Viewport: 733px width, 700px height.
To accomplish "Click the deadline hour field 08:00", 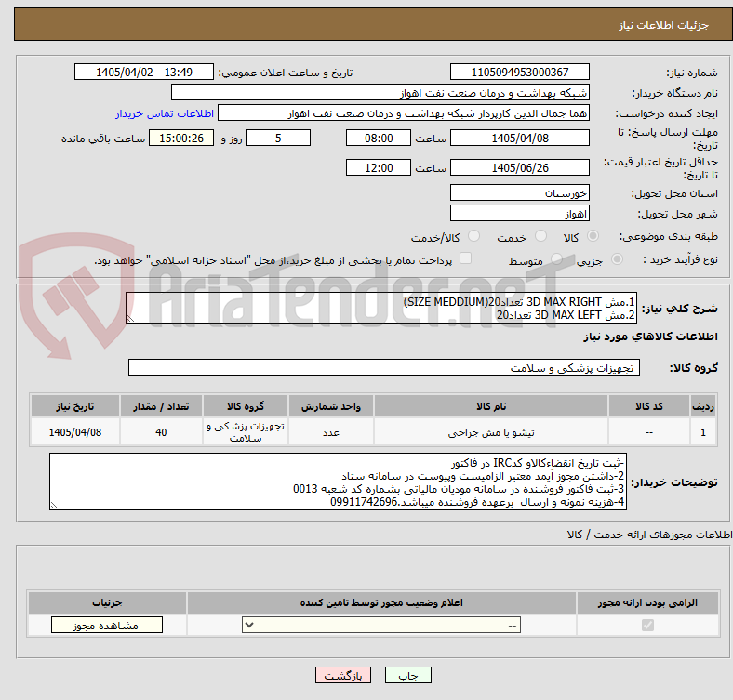I will tap(379, 138).
